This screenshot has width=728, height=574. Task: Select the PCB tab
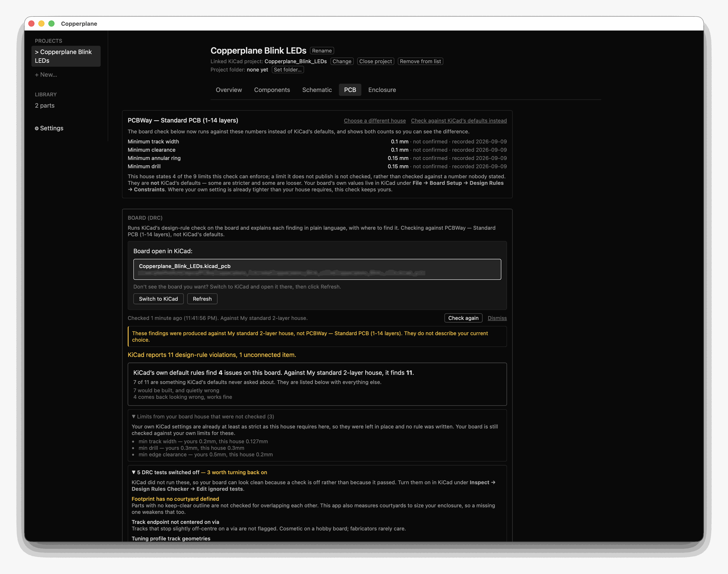(x=350, y=90)
